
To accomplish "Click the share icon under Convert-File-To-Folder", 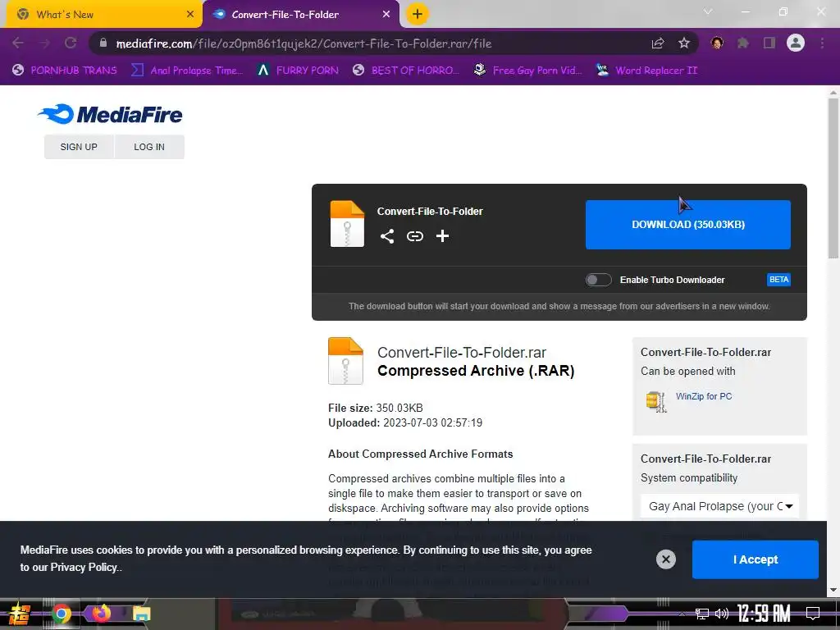I will [387, 236].
